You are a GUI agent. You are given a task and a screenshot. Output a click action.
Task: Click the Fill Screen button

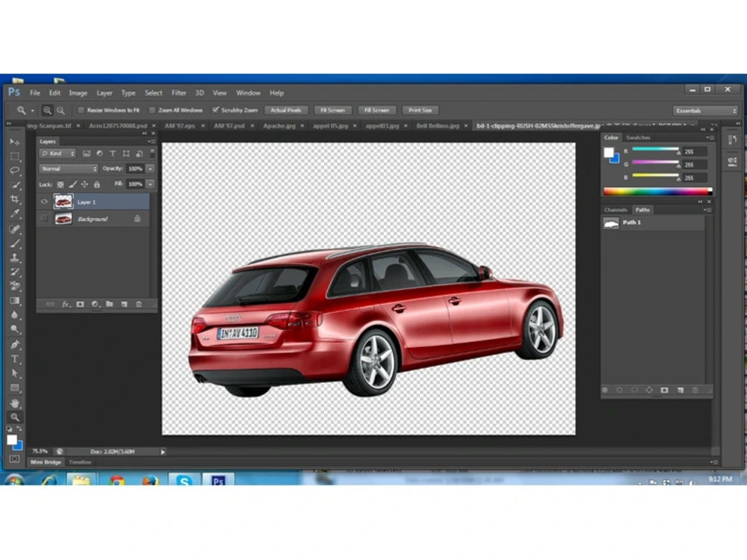[376, 111]
